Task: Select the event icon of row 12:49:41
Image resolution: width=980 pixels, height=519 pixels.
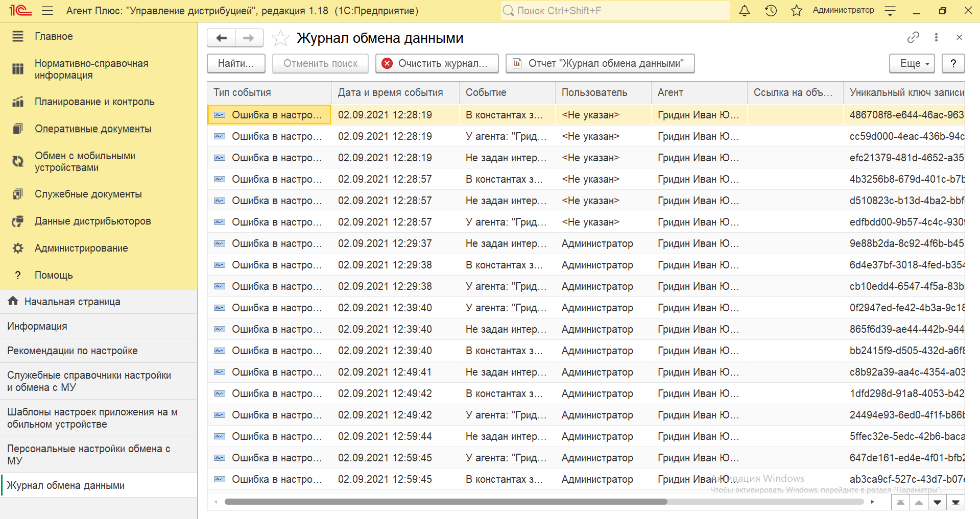Action: pyautogui.click(x=220, y=372)
